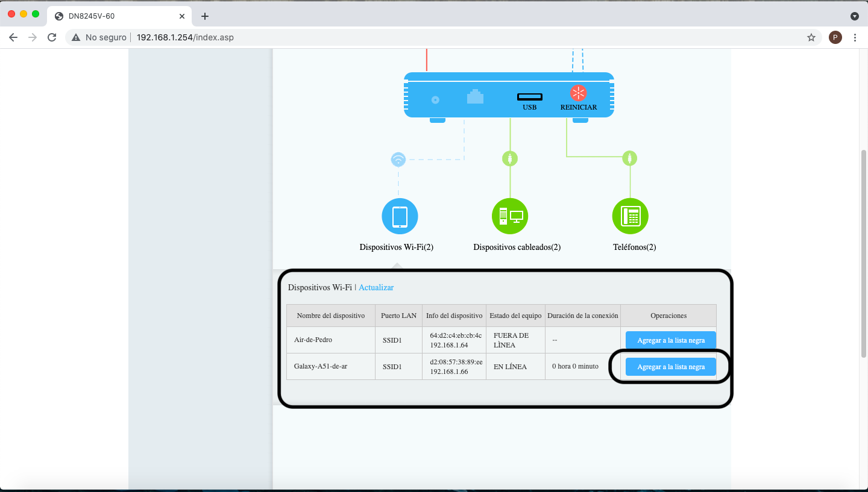Screen dimensions: 868x492
Task: Select the Teléfonos phone icon
Action: (630, 216)
